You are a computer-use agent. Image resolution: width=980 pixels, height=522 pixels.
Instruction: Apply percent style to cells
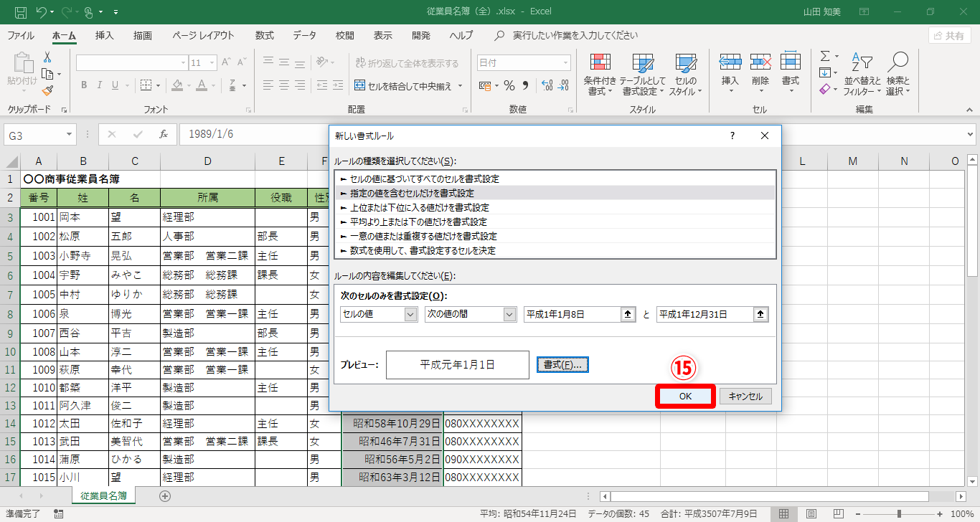click(x=509, y=86)
